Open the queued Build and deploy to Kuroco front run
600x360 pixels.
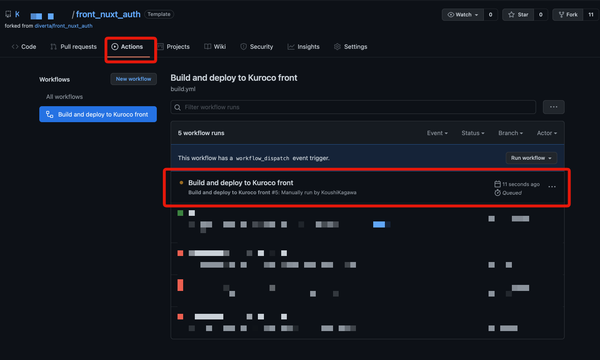point(241,183)
